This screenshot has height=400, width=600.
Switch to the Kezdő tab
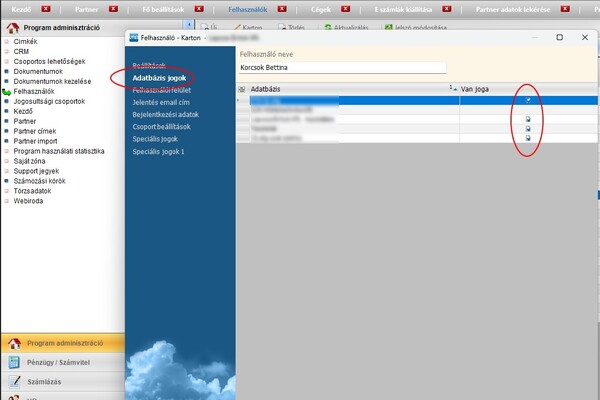pos(21,9)
